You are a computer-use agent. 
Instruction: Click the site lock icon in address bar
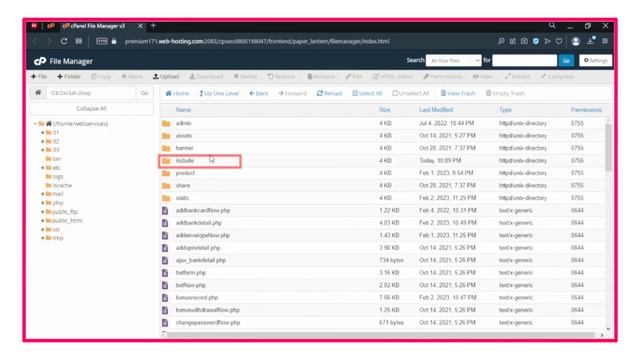[114, 41]
